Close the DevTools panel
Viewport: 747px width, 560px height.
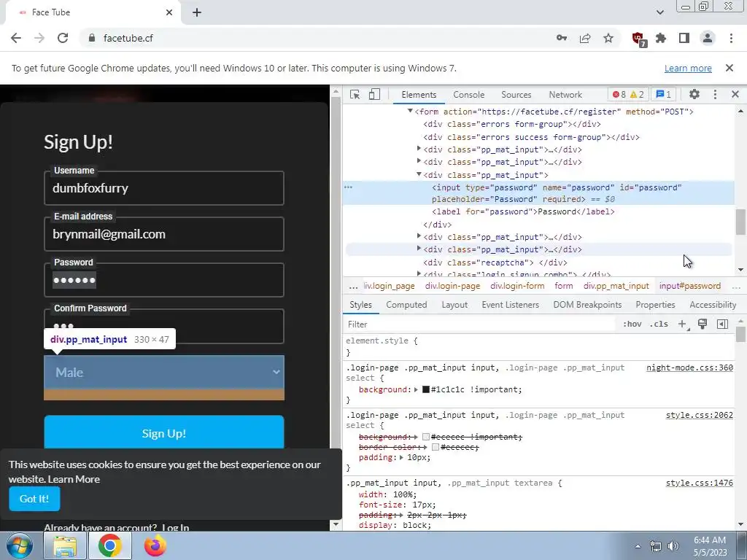(x=735, y=94)
